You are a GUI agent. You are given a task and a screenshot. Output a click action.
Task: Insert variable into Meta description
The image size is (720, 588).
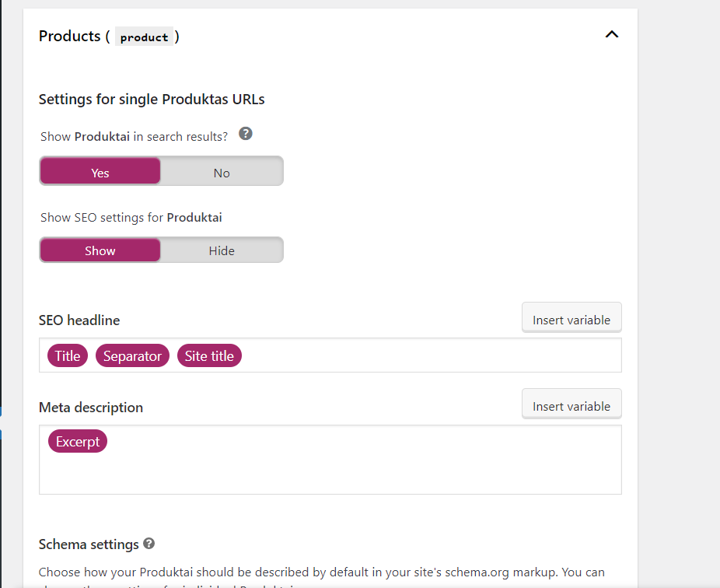pos(571,405)
